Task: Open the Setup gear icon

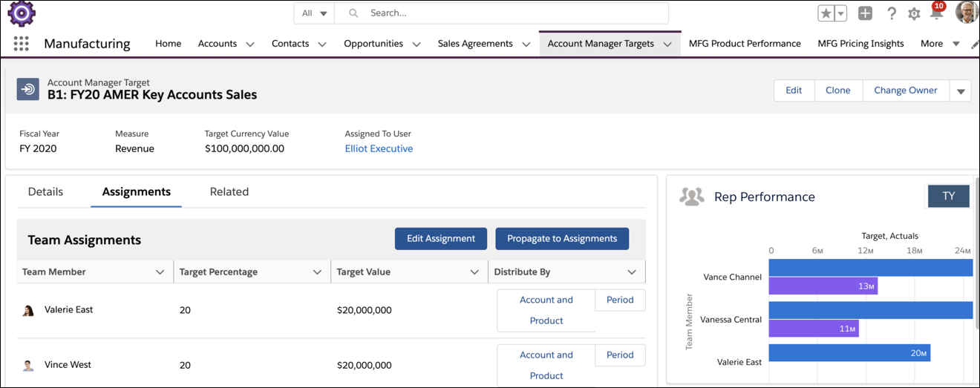Action: point(914,13)
